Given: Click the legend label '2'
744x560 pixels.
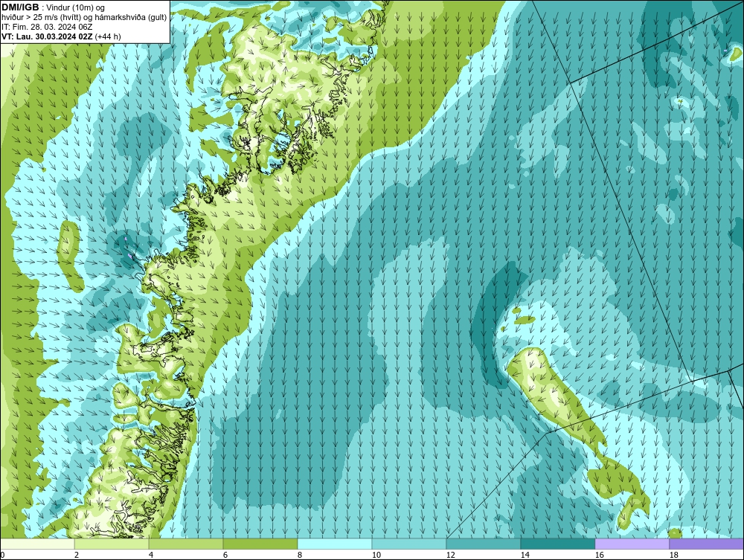Looking at the screenshot, I should [x=77, y=555].
